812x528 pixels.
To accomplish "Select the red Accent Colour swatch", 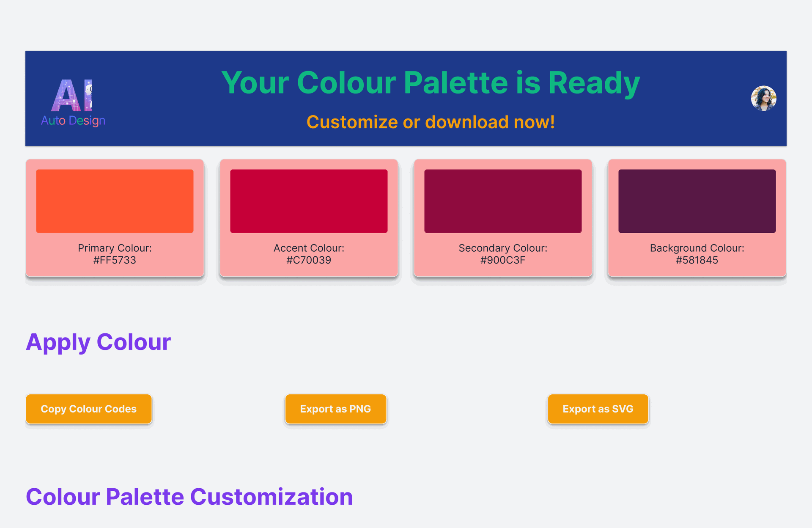I will click(x=309, y=201).
